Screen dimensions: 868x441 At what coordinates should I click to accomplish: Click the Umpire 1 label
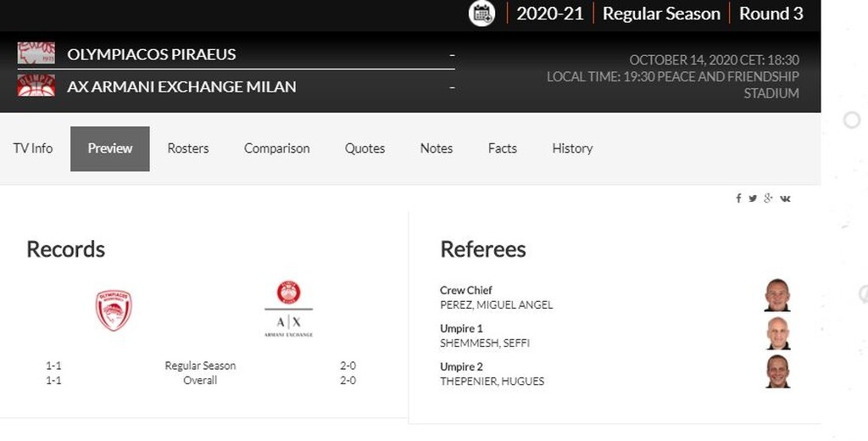click(x=461, y=328)
